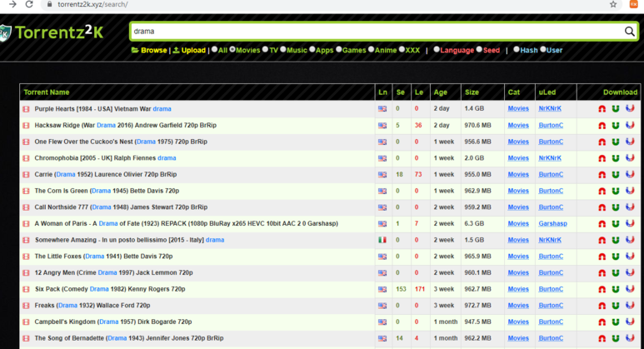Click green download icon for Campbell's Kingdom
The image size is (644, 349).
coord(615,322)
